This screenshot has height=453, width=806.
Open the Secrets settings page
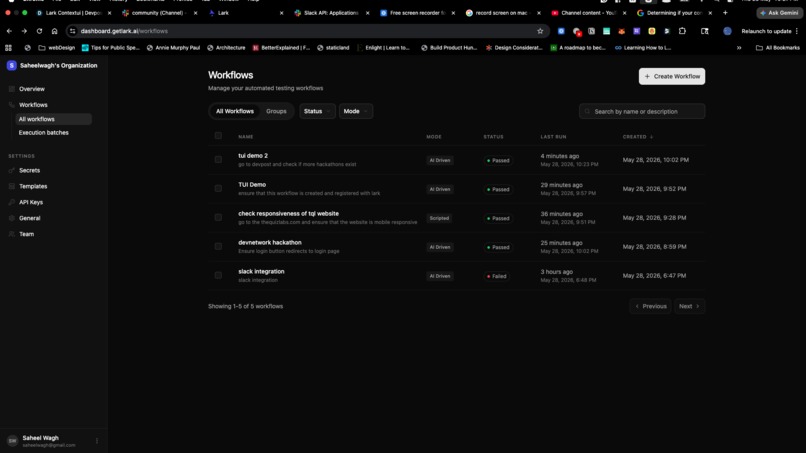29,170
